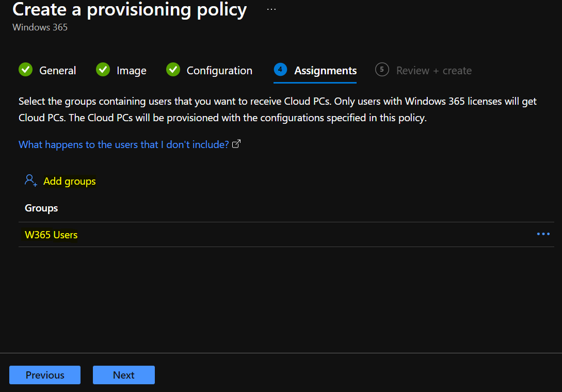562x392 pixels.
Task: Click the step 4 circle icon
Action: click(x=280, y=69)
